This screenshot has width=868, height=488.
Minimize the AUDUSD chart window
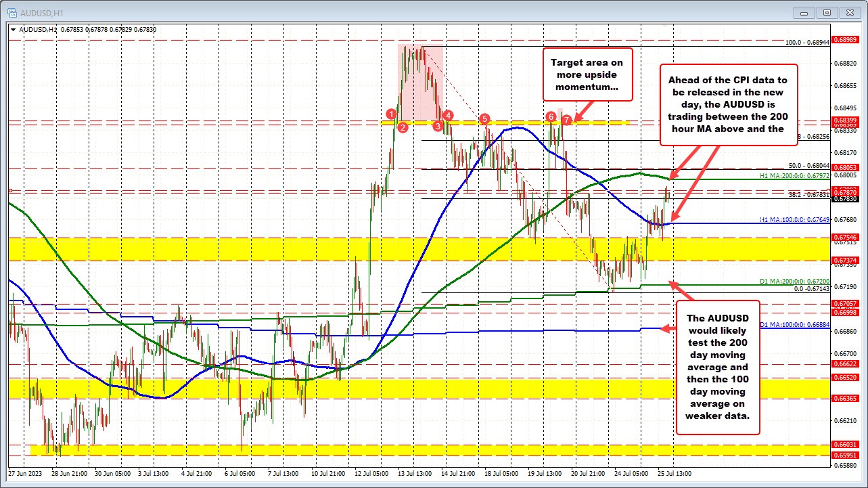click(804, 12)
